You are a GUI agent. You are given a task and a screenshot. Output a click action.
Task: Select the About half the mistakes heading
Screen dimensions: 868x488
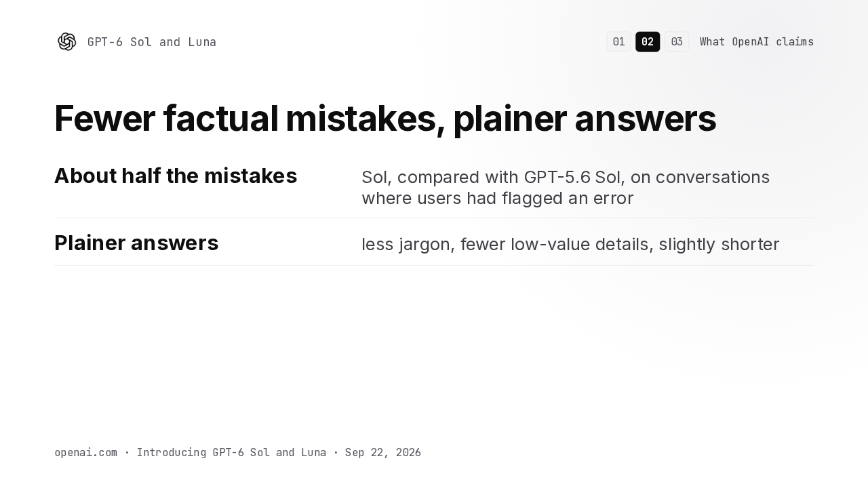coord(176,176)
